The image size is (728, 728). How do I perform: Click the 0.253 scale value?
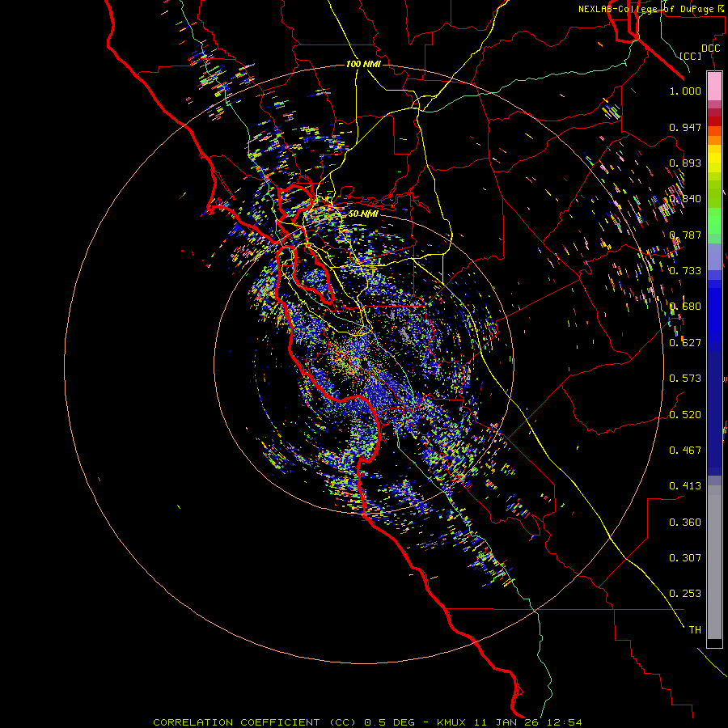click(x=685, y=594)
